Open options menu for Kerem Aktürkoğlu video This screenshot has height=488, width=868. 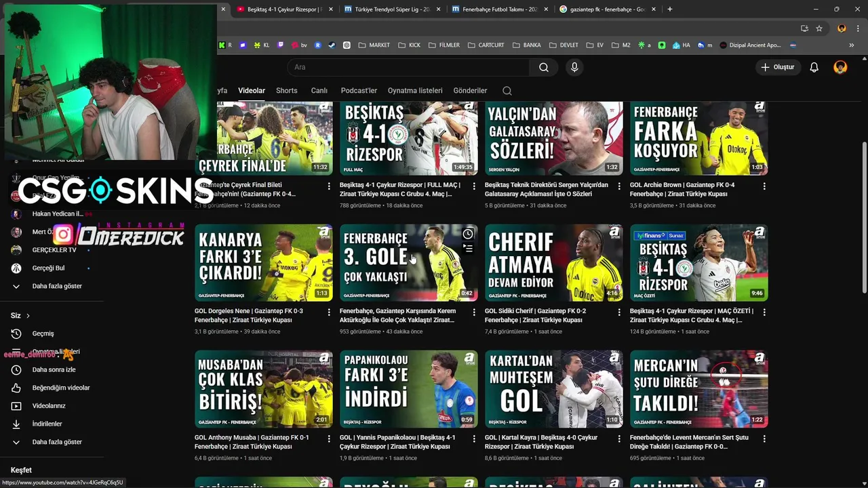[474, 312]
